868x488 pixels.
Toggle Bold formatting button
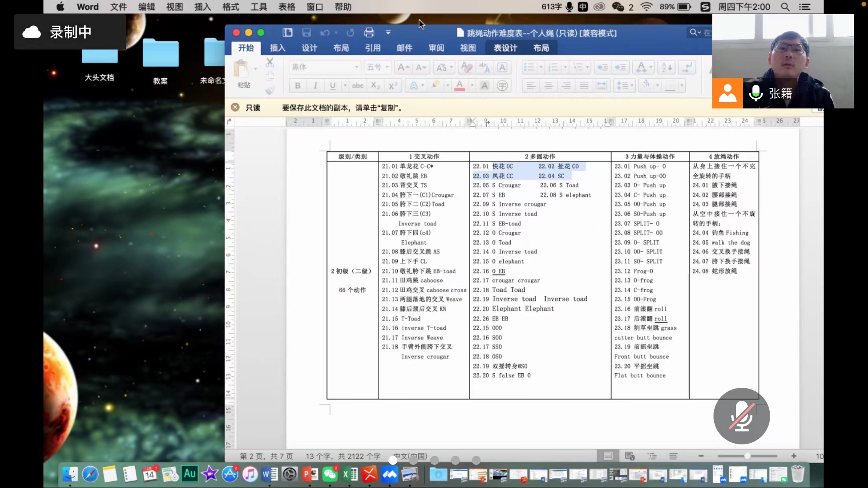pos(298,86)
